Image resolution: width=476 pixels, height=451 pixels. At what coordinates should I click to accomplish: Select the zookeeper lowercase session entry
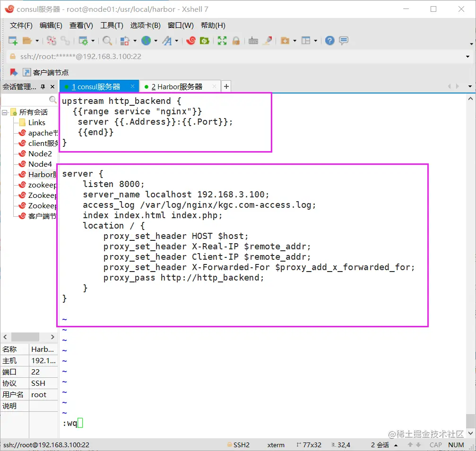tap(38, 185)
